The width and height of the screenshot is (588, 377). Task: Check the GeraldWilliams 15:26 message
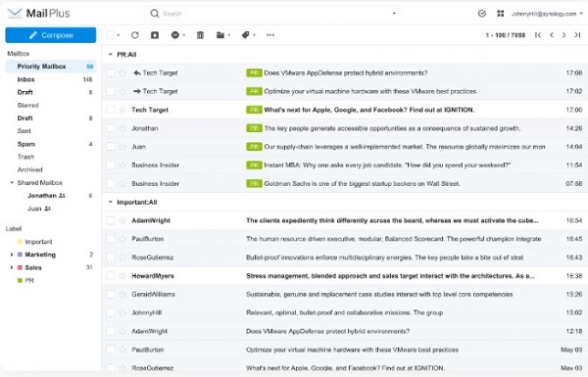[x=110, y=294]
